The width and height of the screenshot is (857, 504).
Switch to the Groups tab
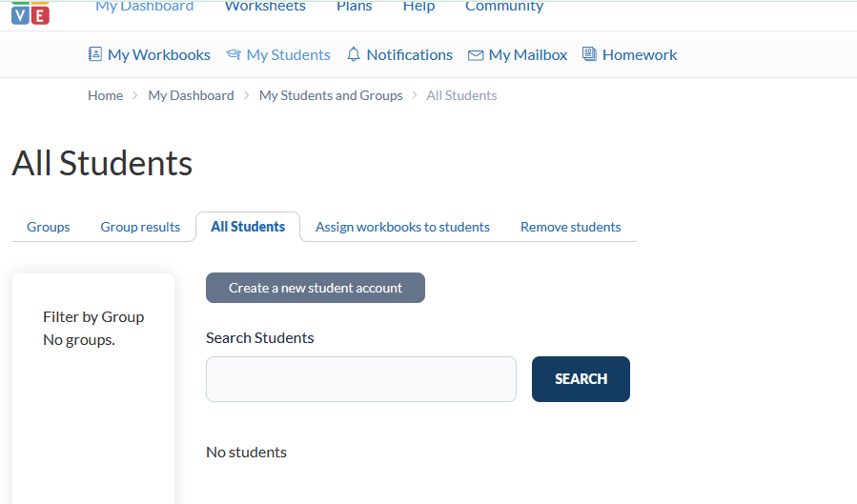[49, 227]
